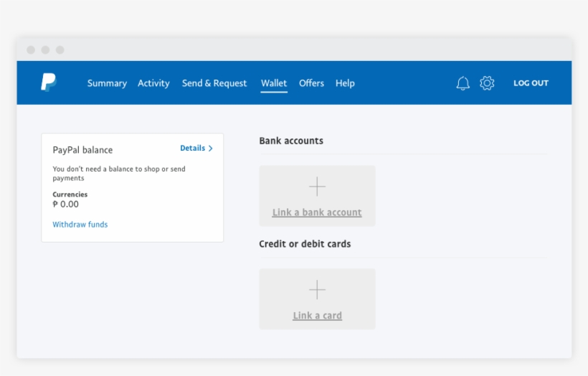Click the Credit or debit cards heading

[x=305, y=244]
